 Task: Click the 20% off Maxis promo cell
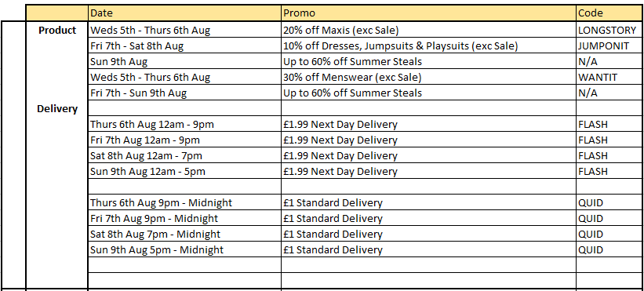tap(428, 30)
